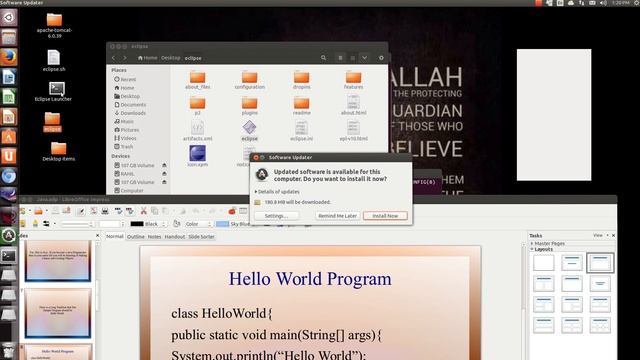640x360 pixels.
Task: Select Hello World Program slide thumbnail
Action: pyautogui.click(x=58, y=353)
